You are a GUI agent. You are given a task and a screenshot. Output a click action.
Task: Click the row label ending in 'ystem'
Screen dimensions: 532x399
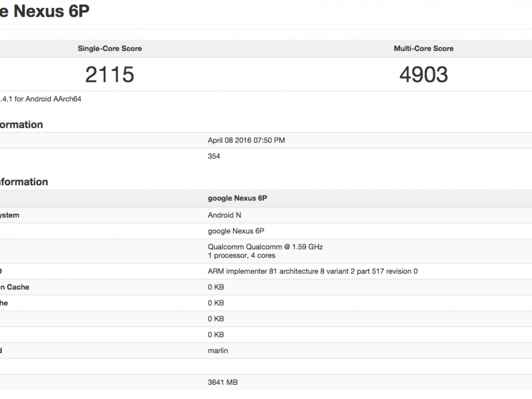[x=10, y=215]
